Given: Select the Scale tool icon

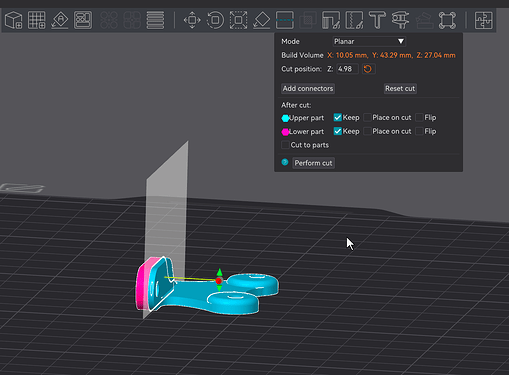Looking at the screenshot, I should 238,20.
